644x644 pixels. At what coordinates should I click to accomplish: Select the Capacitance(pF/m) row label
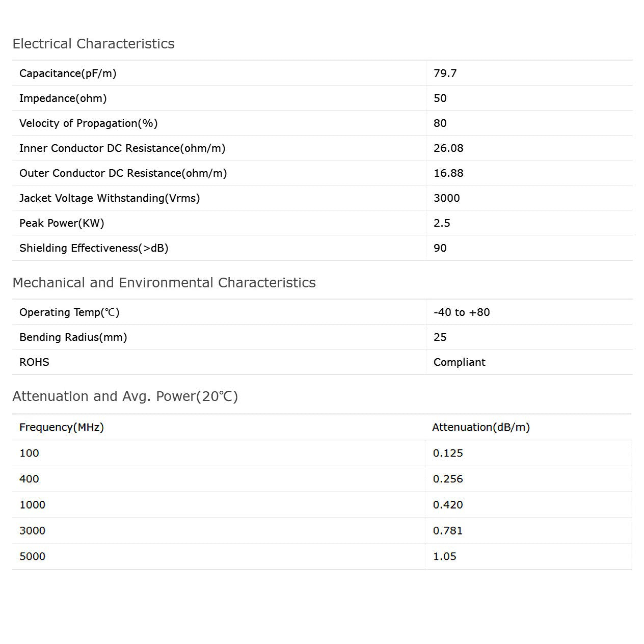click(x=68, y=73)
